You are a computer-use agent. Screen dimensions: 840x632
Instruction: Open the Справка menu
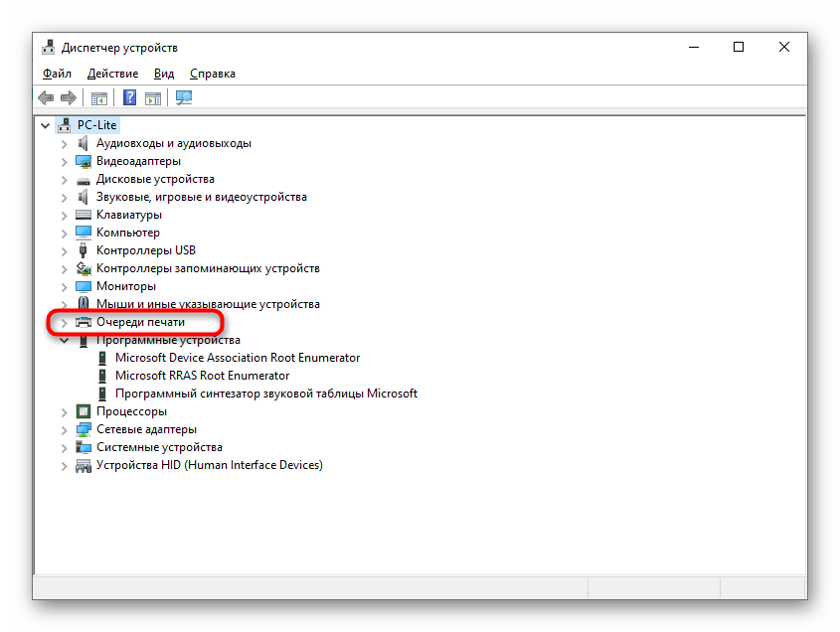[212, 74]
